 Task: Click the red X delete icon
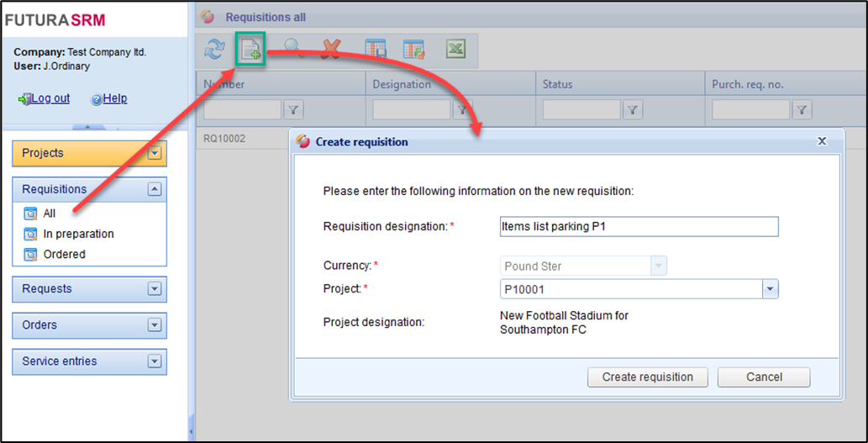coord(331,50)
